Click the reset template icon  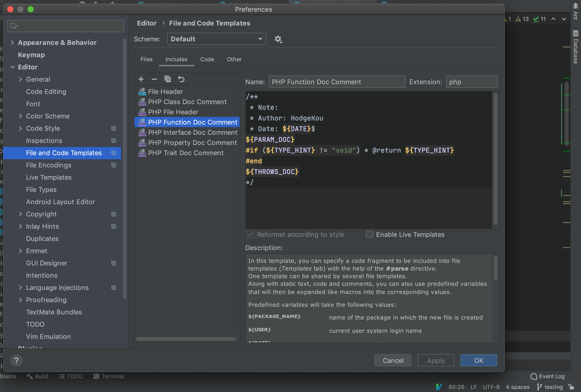182,79
